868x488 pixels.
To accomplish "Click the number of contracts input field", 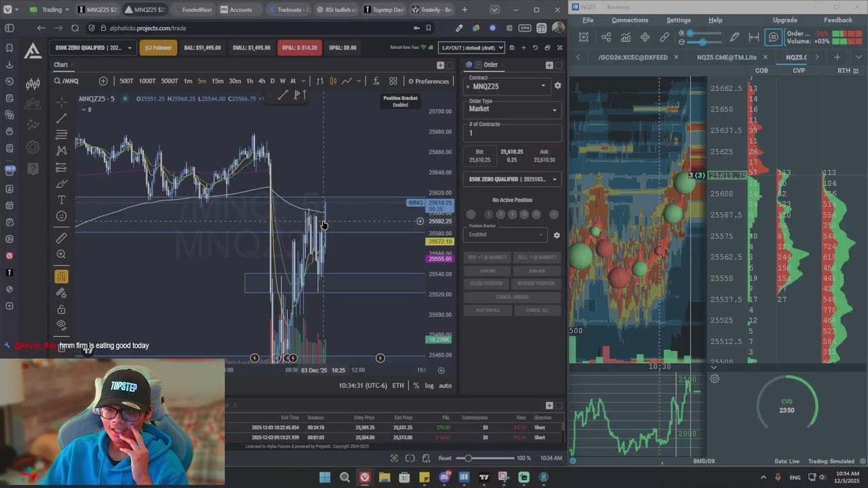I will click(x=513, y=133).
